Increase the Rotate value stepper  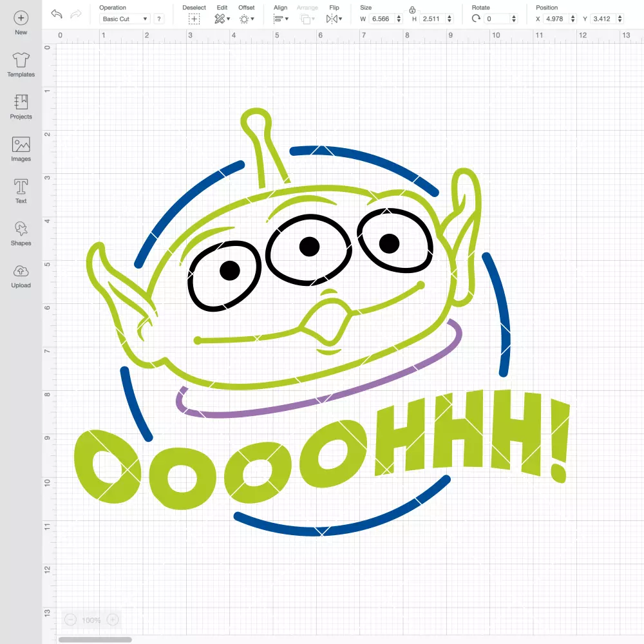click(x=513, y=17)
